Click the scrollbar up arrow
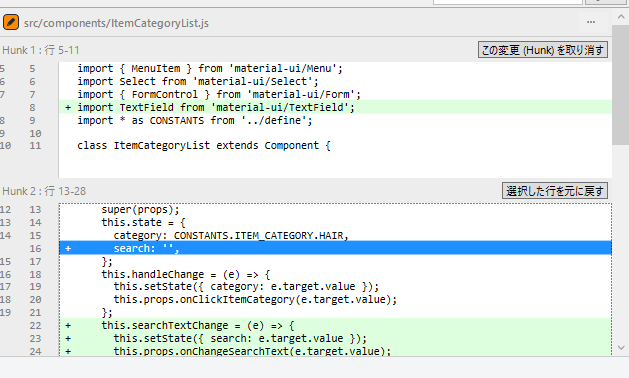 point(621,17)
